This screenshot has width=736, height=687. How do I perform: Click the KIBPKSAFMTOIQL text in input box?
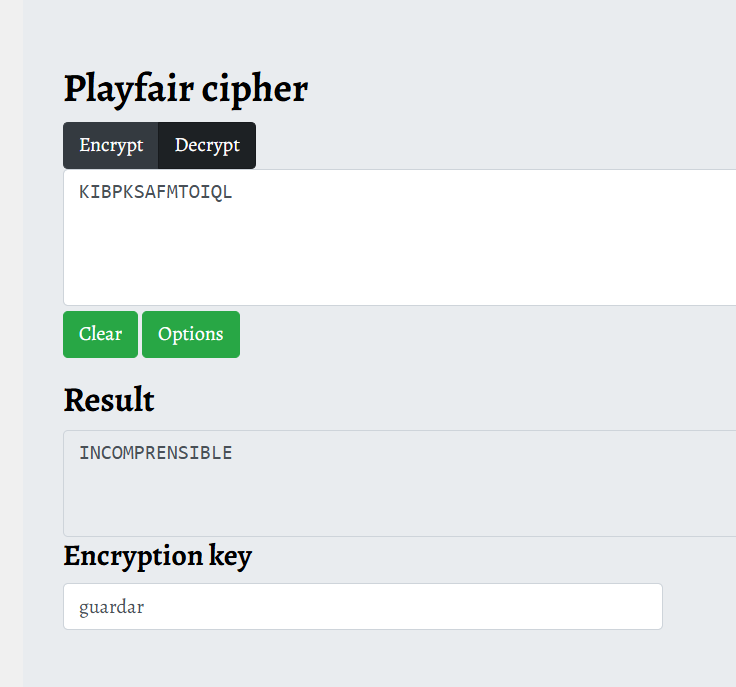click(155, 193)
